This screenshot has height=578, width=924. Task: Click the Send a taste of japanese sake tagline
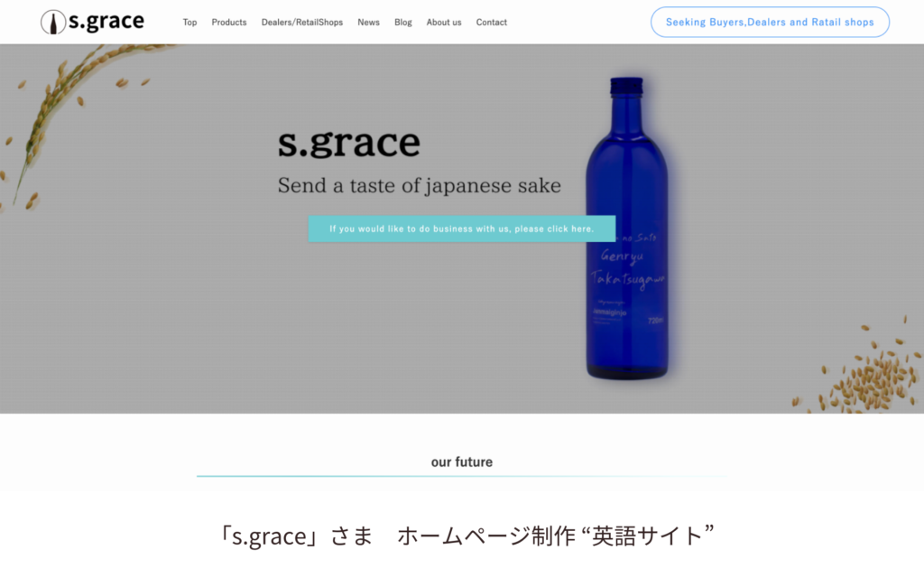(x=419, y=185)
